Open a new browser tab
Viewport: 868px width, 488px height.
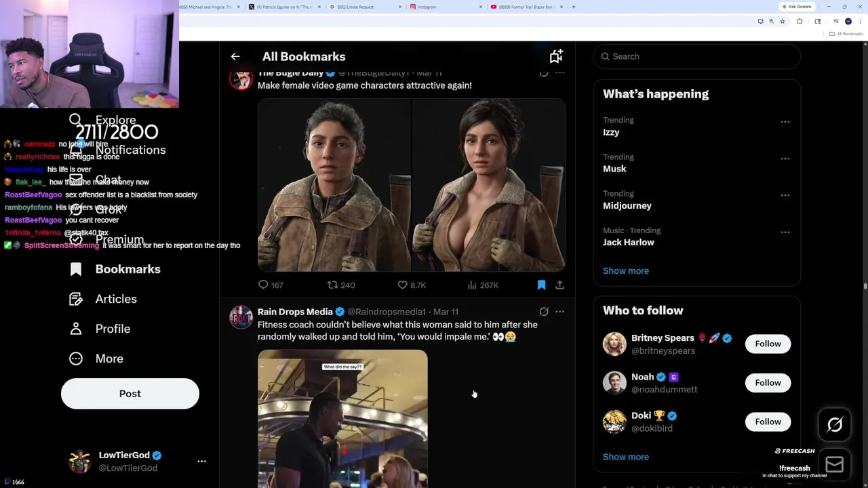tap(574, 7)
